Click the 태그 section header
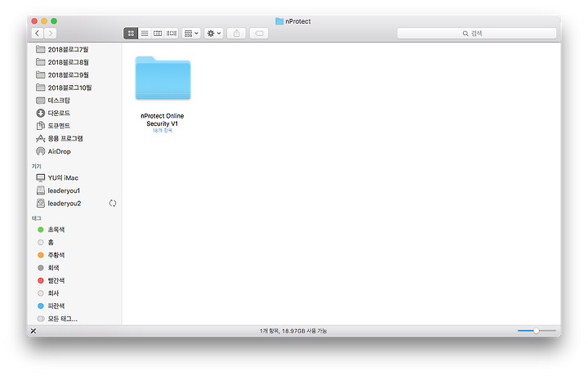 tap(37, 218)
